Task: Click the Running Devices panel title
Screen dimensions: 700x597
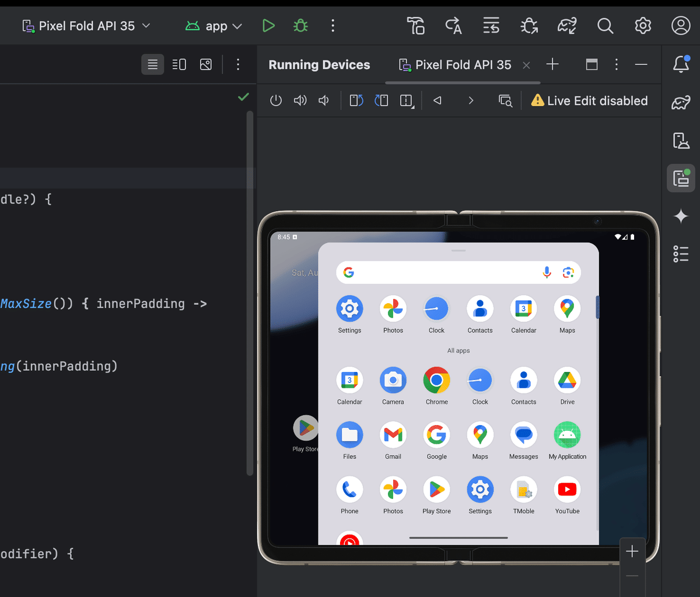Action: tap(319, 65)
